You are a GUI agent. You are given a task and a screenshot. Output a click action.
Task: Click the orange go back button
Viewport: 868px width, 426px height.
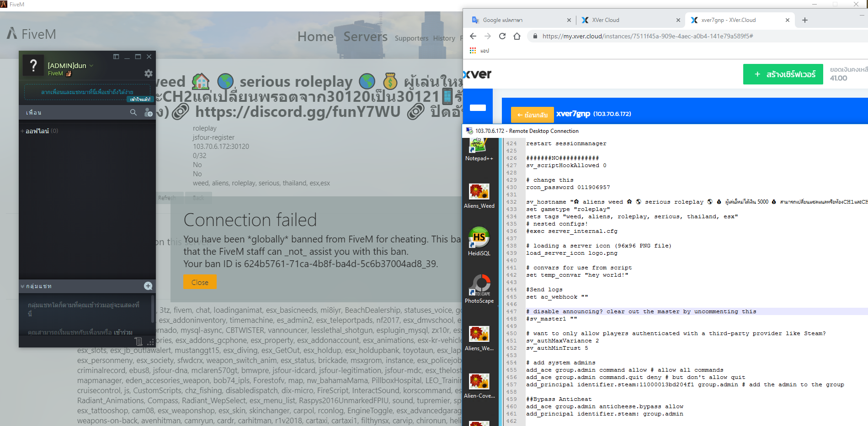[x=532, y=115]
